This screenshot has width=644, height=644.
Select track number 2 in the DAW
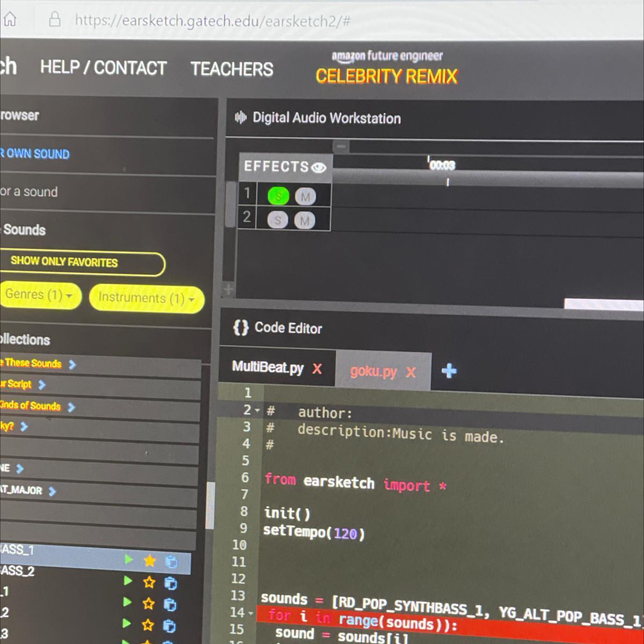[x=246, y=217]
